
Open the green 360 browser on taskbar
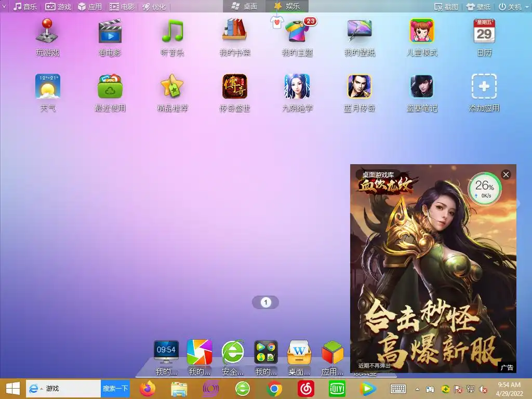(242, 389)
